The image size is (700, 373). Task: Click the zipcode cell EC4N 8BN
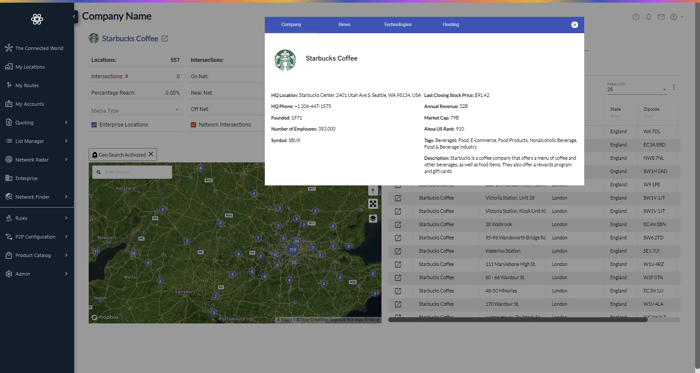[x=654, y=224]
